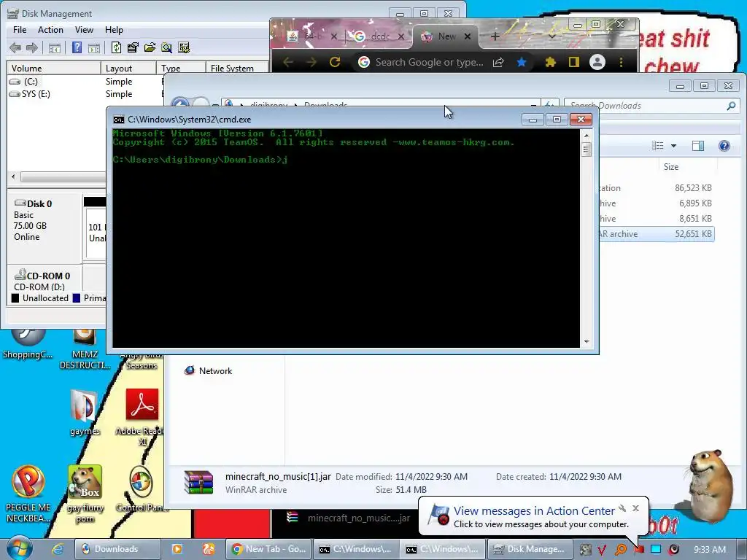Screen dimensions: 747x560
Task: Open the Adobe Reader XI desktop icon
Action: click(142, 416)
